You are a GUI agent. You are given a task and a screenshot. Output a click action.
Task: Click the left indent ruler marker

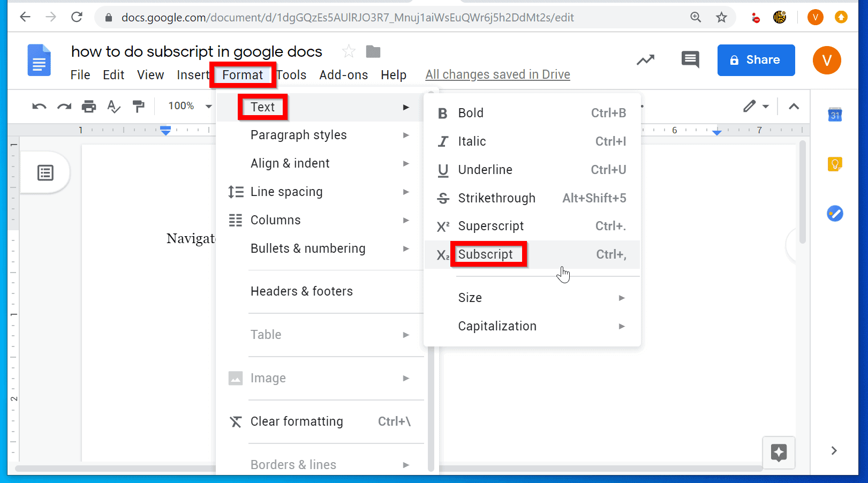[x=166, y=130]
